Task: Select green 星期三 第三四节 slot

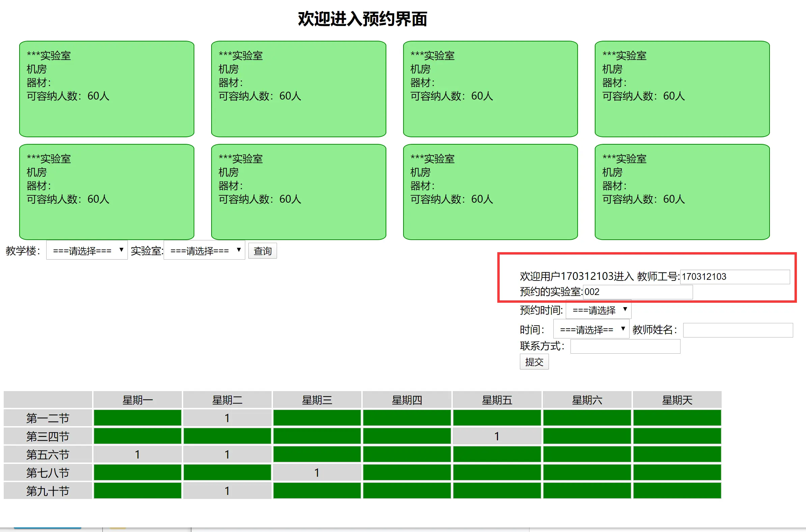Action: tap(317, 436)
